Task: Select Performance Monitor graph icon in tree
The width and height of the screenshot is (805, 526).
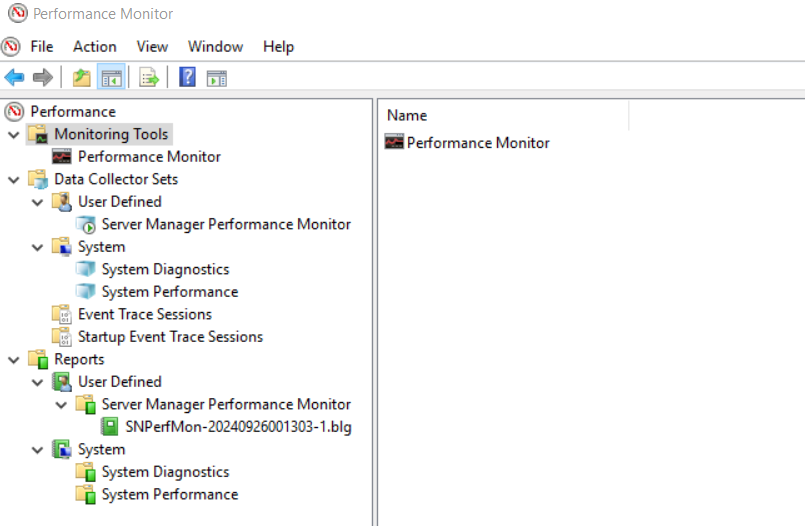Action: pos(62,157)
